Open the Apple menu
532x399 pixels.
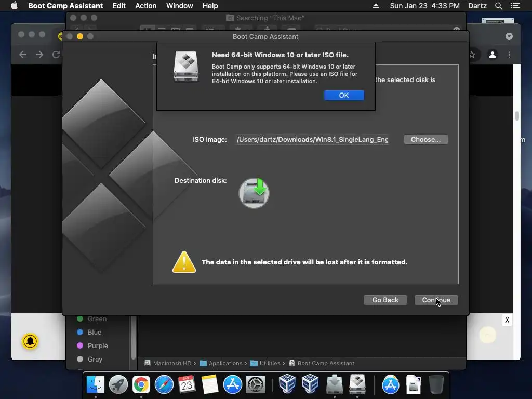point(14,6)
